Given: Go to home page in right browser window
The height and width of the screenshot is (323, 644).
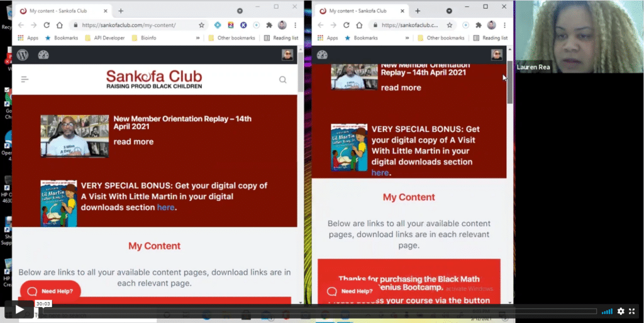Looking at the screenshot, I should click(359, 25).
